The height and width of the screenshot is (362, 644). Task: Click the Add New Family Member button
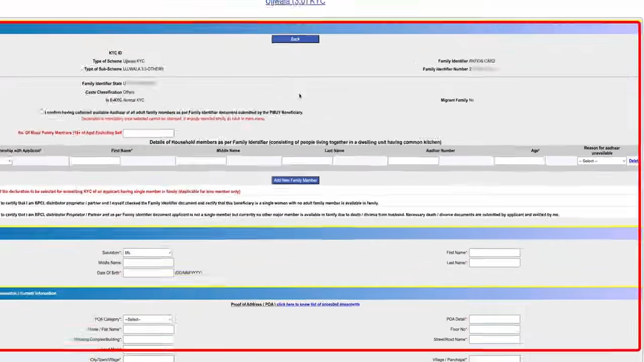(295, 180)
